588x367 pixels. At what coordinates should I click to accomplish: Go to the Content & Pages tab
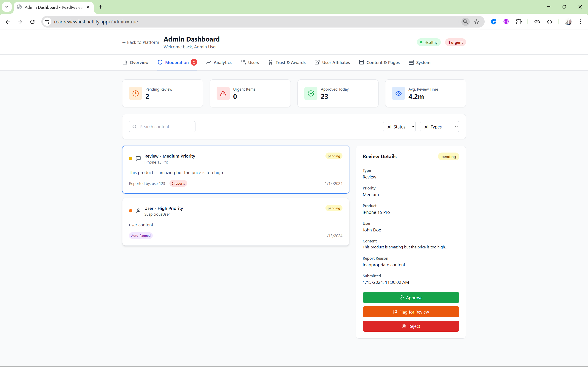(379, 62)
